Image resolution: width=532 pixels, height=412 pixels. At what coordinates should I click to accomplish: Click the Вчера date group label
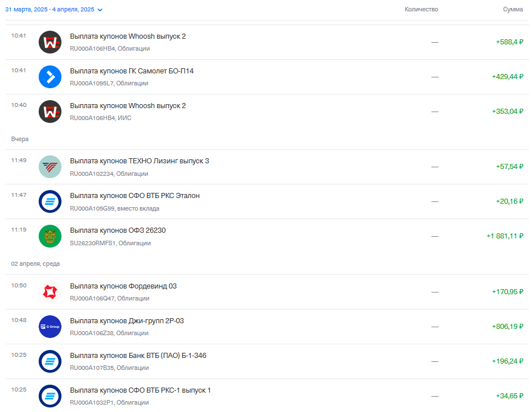[20, 139]
